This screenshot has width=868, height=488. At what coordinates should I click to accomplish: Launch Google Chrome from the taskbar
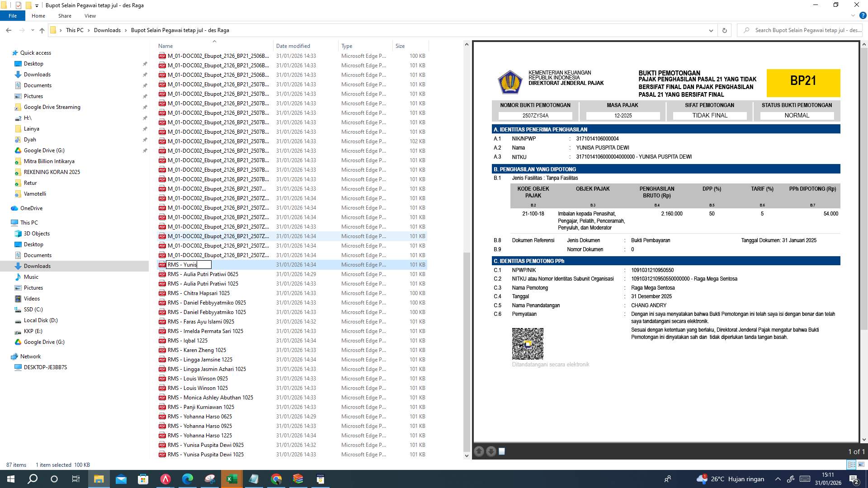pos(276,479)
